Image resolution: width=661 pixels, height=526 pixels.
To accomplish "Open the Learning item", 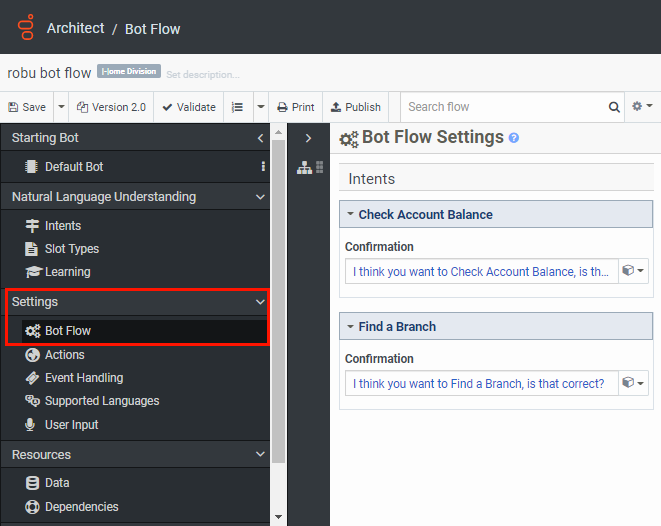I will click(x=67, y=272).
